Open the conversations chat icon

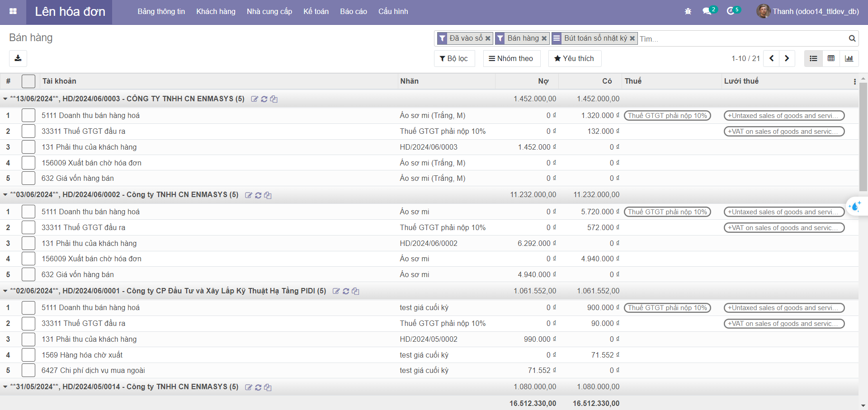click(707, 11)
